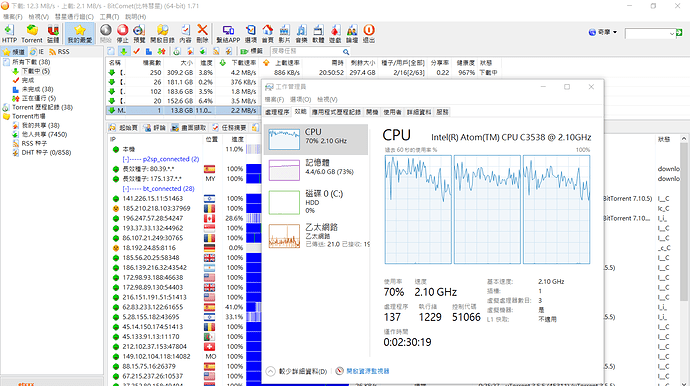The image size is (690, 386).
Task: Open Options from the BitComet toolbar
Action: [250, 34]
